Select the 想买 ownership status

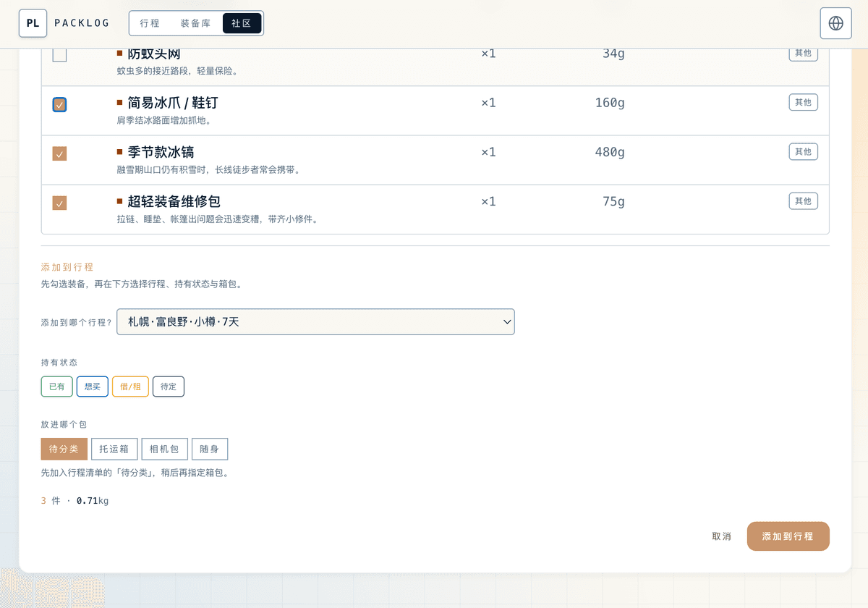(x=93, y=387)
